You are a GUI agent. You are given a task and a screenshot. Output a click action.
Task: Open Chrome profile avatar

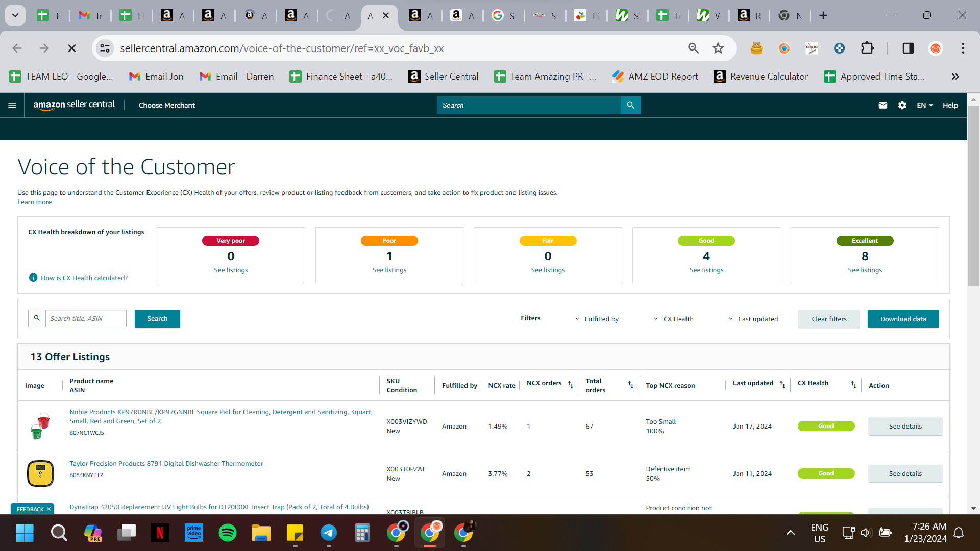tap(936, 48)
